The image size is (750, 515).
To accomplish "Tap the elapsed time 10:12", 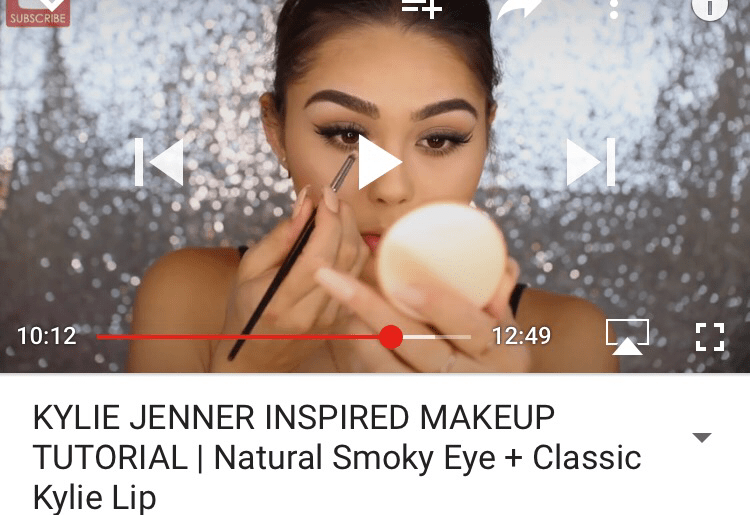I will 47,336.
